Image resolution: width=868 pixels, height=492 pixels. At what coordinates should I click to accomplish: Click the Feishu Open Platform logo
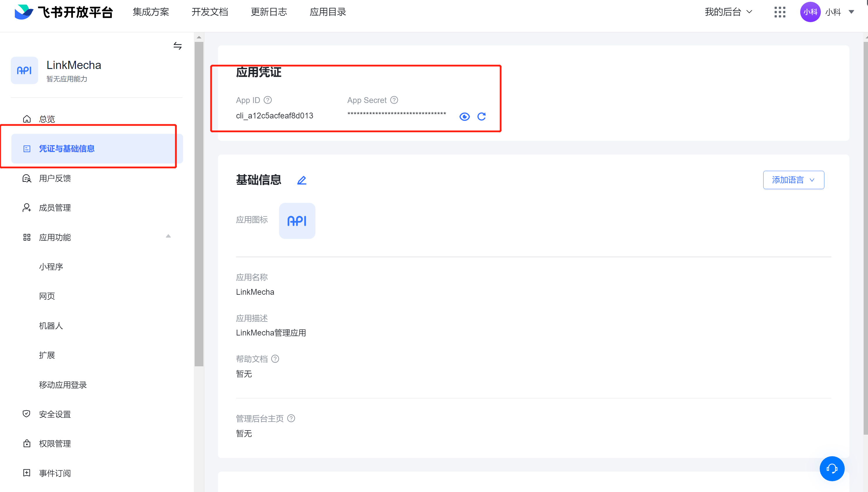pyautogui.click(x=63, y=12)
